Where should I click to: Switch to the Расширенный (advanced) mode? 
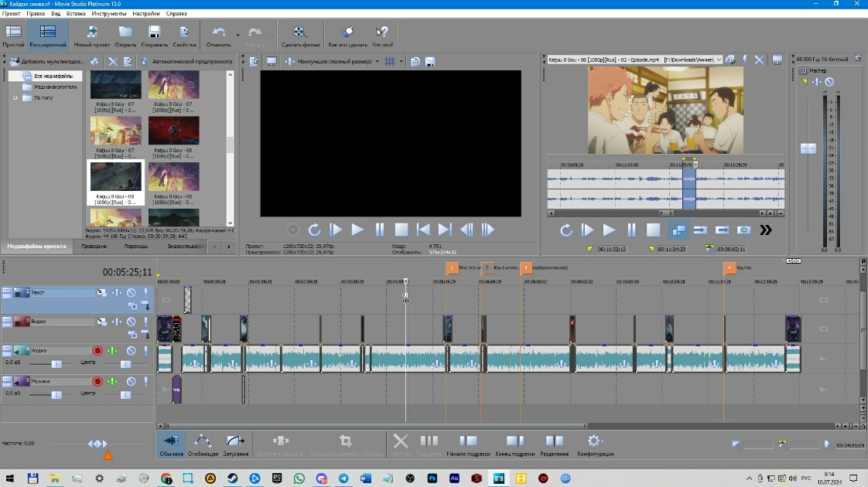coord(48,36)
